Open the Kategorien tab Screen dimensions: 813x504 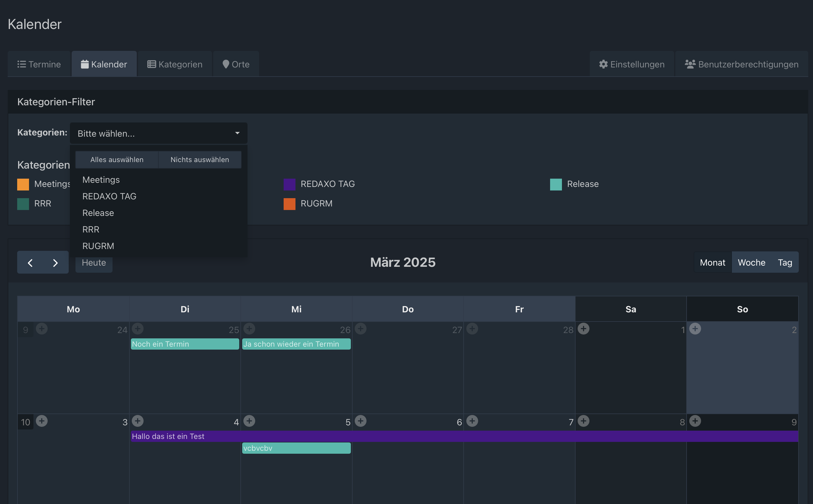coord(175,64)
